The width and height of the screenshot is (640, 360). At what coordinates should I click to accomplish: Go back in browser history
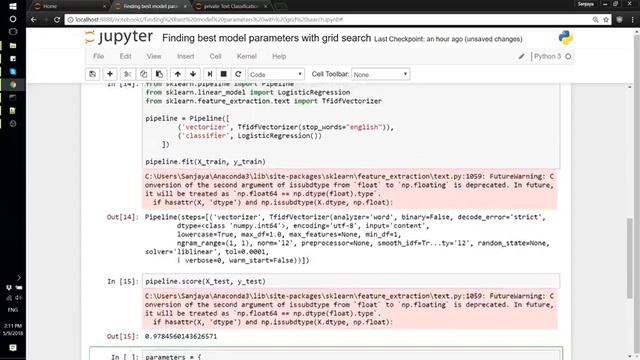click(x=34, y=20)
